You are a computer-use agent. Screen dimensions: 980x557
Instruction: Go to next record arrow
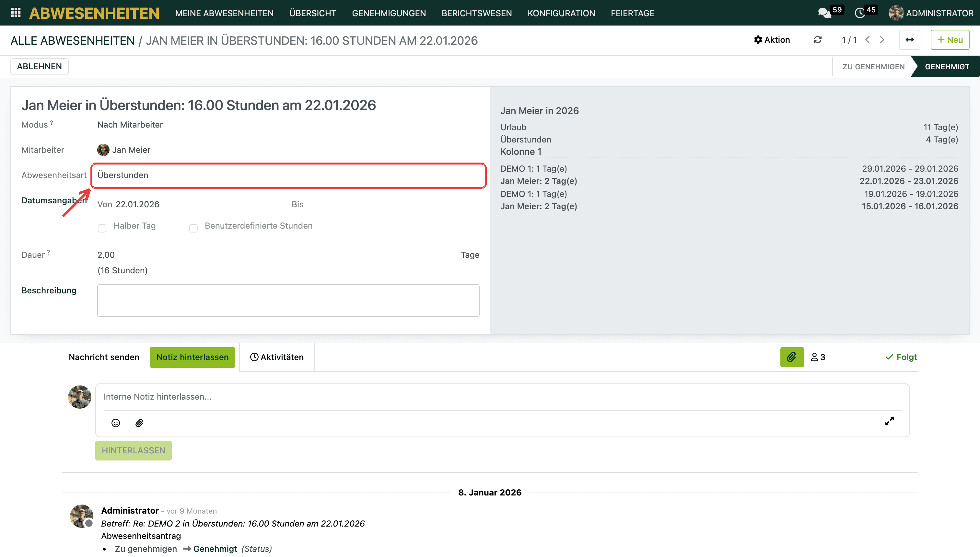tap(882, 40)
